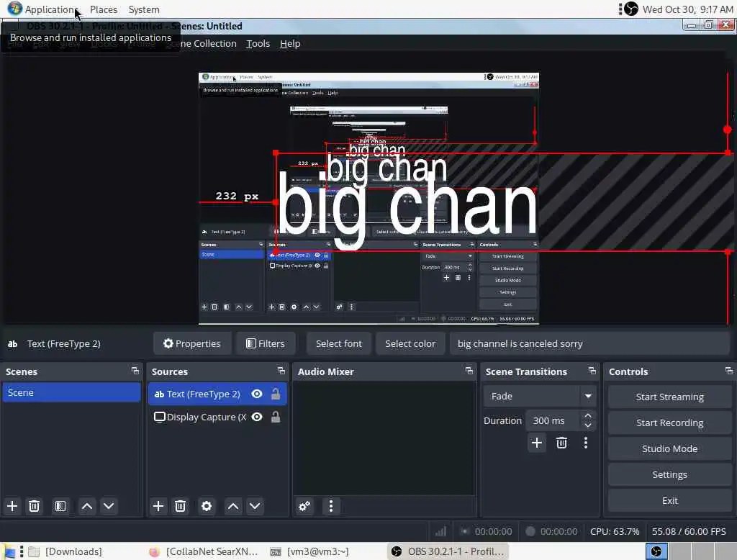Open scene filters icon in Scenes panel
The width and height of the screenshot is (737, 560).
tap(60, 507)
